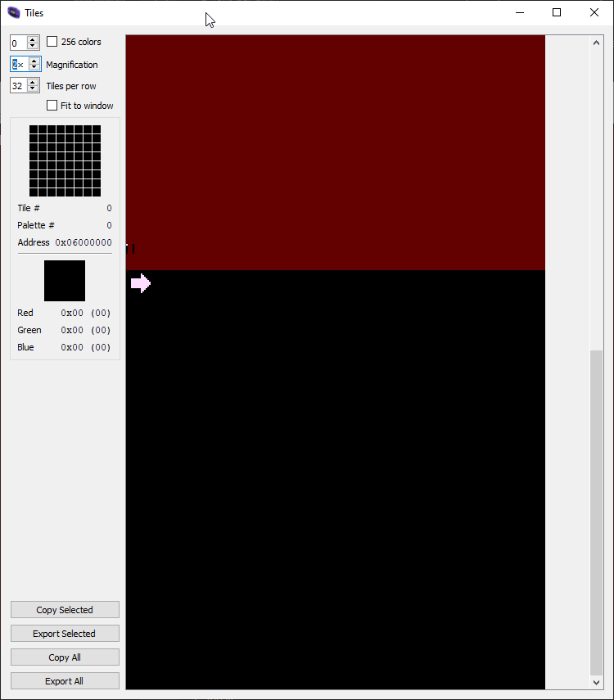This screenshot has width=614, height=700.
Task: Click the Copy All button
Action: pyautogui.click(x=65, y=657)
